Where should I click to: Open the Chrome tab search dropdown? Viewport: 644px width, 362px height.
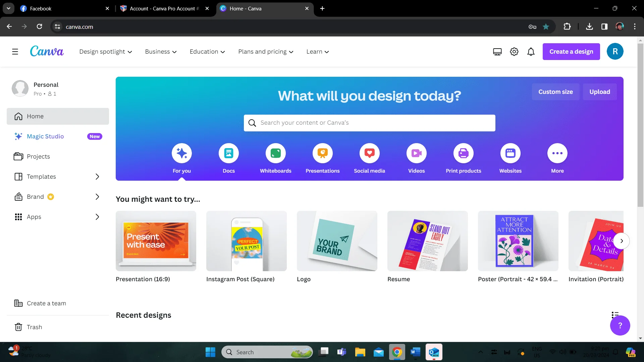8,8
